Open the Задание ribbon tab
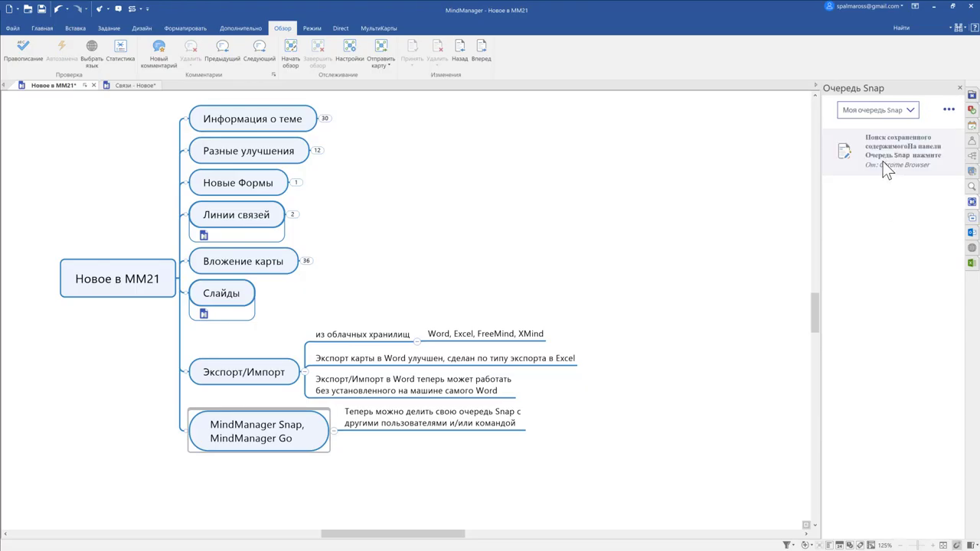980x551 pixels. 109,28
